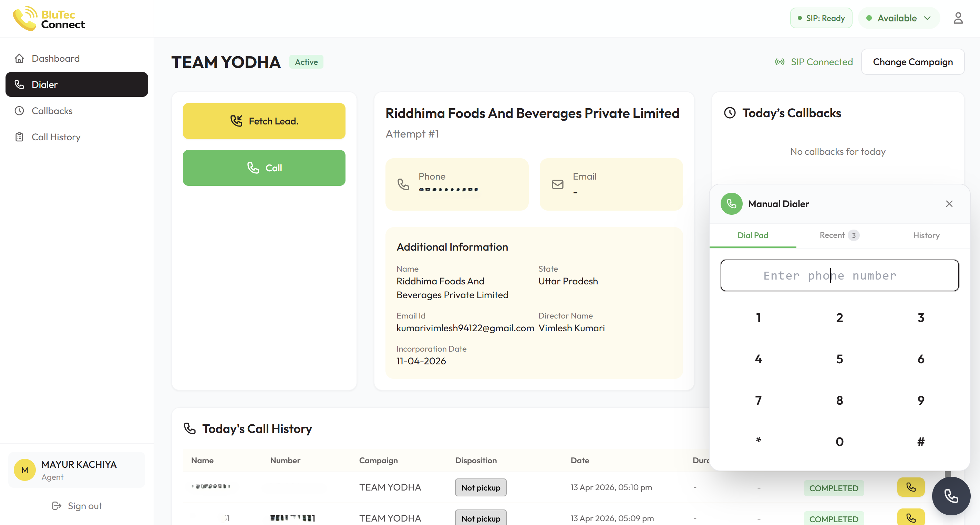Click the SIP Connected signal icon

pyautogui.click(x=780, y=62)
